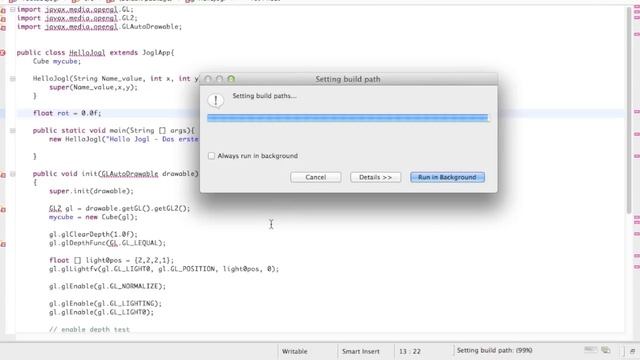Click Setting build path progress text in status bar
The height and width of the screenshot is (360, 640).
click(x=494, y=350)
